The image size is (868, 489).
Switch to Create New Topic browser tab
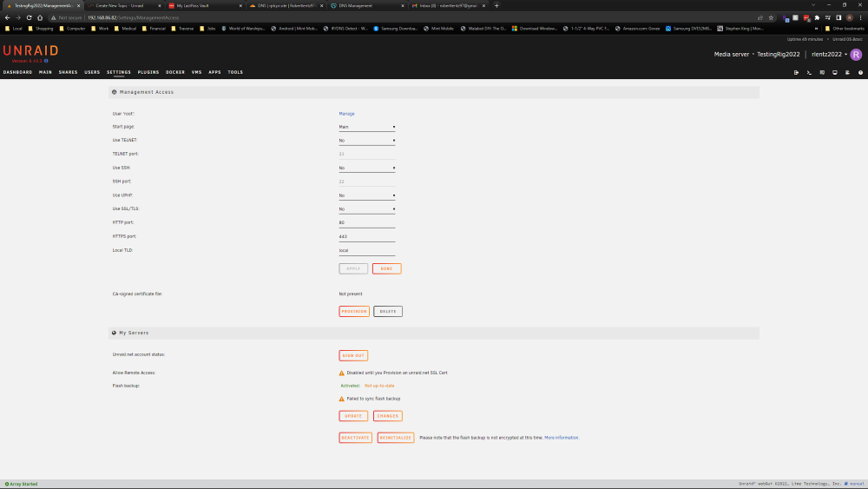coord(124,5)
